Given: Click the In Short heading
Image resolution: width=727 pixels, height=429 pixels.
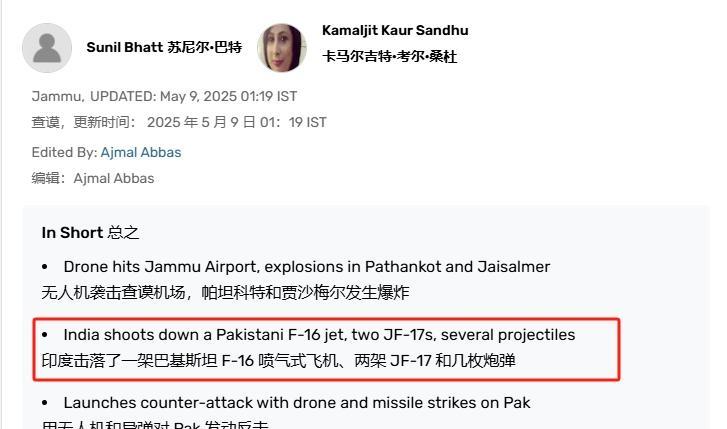Looking at the screenshot, I should (72, 233).
